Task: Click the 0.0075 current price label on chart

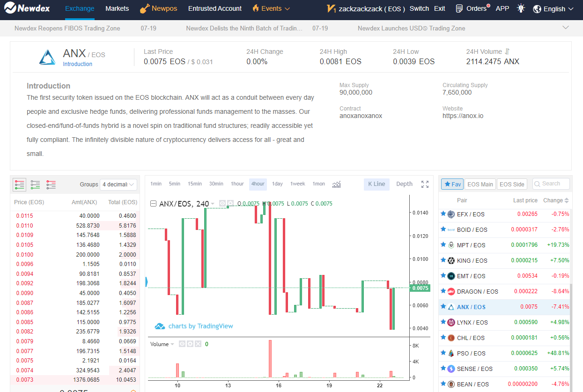Action: 420,288
